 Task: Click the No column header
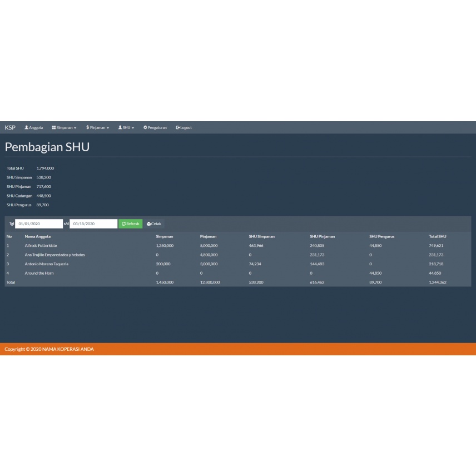click(9, 236)
